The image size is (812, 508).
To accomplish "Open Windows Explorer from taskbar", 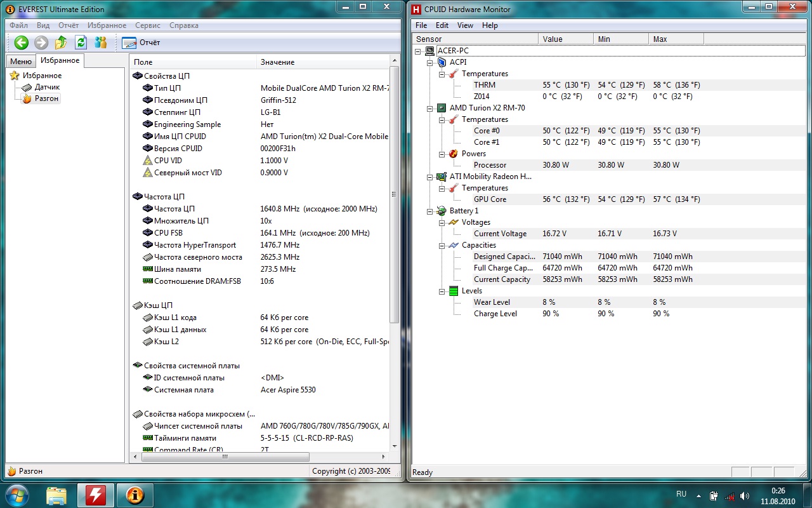I will point(56,494).
